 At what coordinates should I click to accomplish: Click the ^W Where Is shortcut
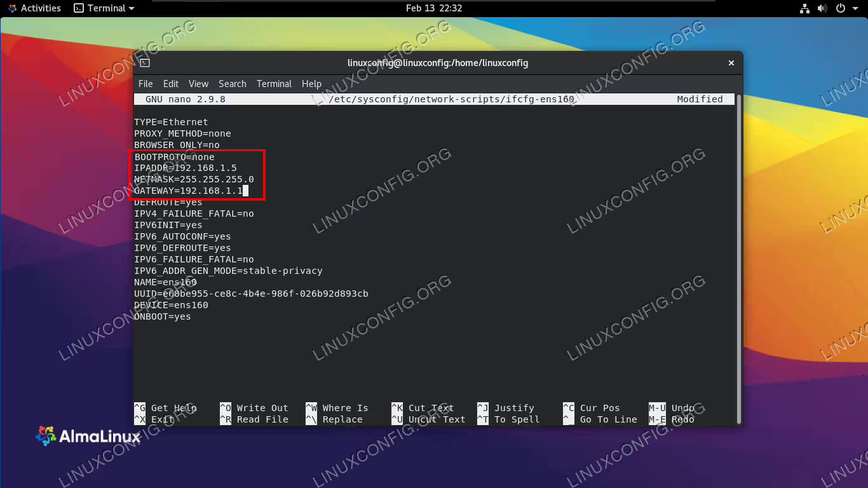click(337, 408)
